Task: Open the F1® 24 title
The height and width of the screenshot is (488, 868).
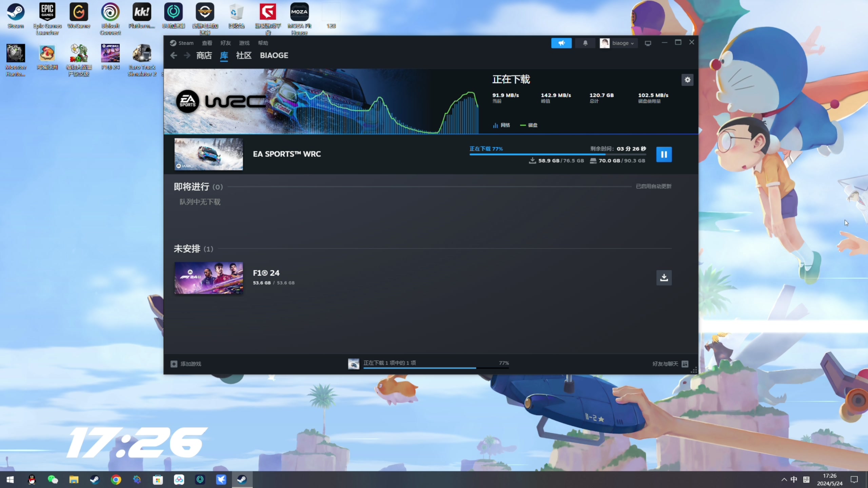Action: point(266,273)
